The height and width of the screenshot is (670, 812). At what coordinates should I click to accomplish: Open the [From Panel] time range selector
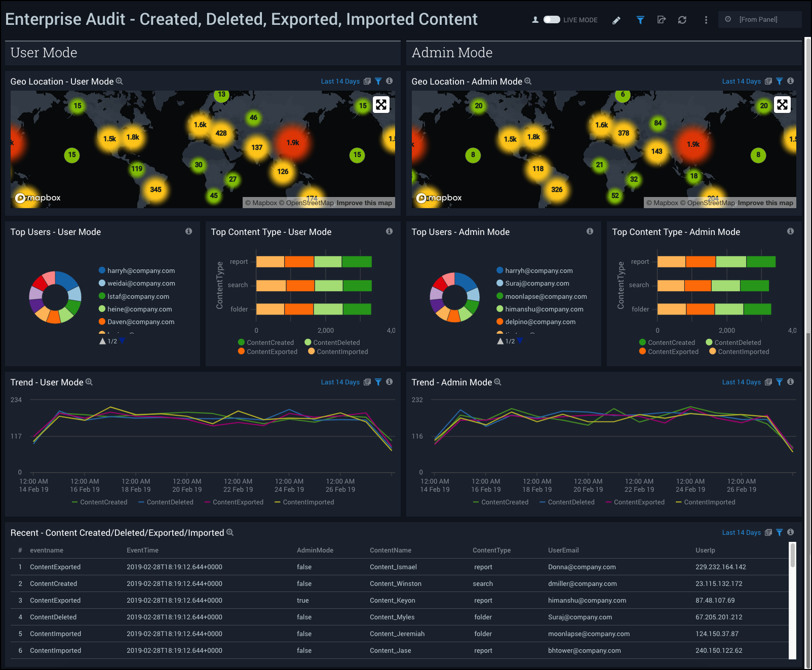tap(759, 20)
